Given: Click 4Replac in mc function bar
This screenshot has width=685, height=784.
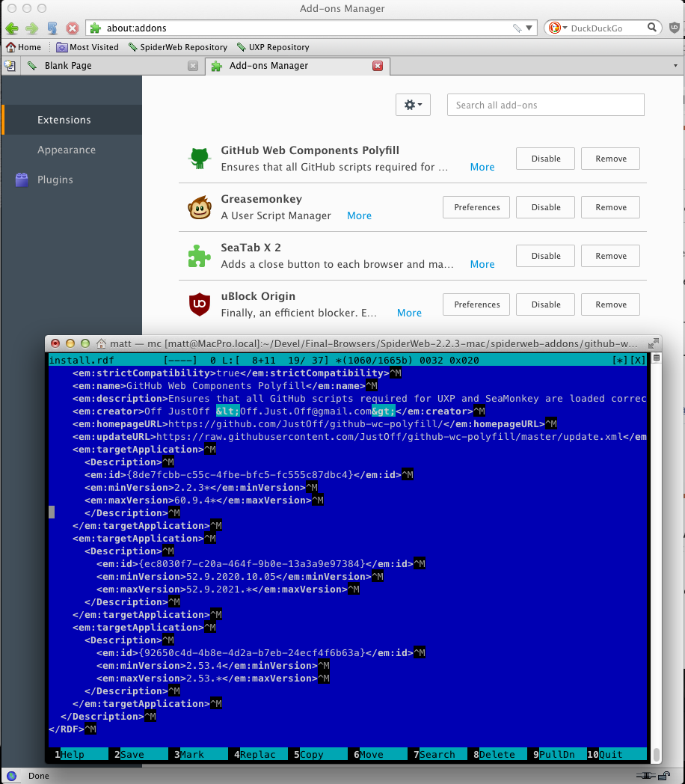Looking at the screenshot, I should click(258, 754).
